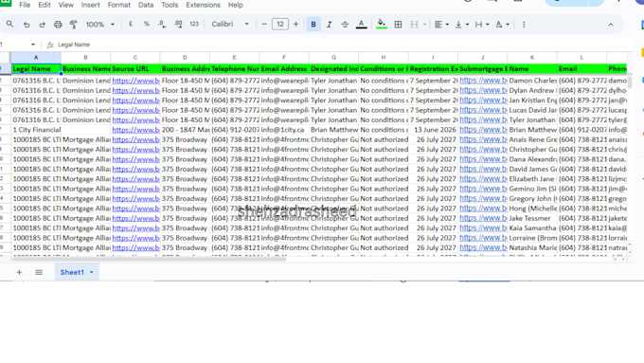Open more number formats 123
The width and height of the screenshot is (644, 363).
pos(194,25)
